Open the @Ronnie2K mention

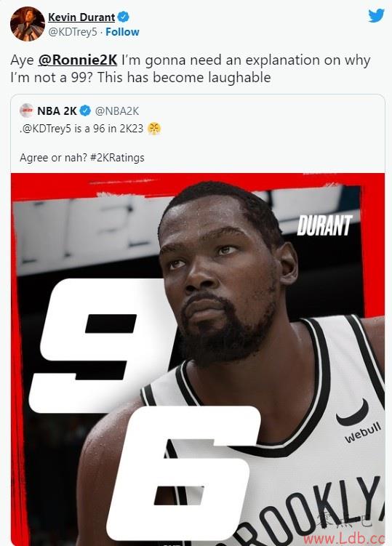(x=77, y=60)
